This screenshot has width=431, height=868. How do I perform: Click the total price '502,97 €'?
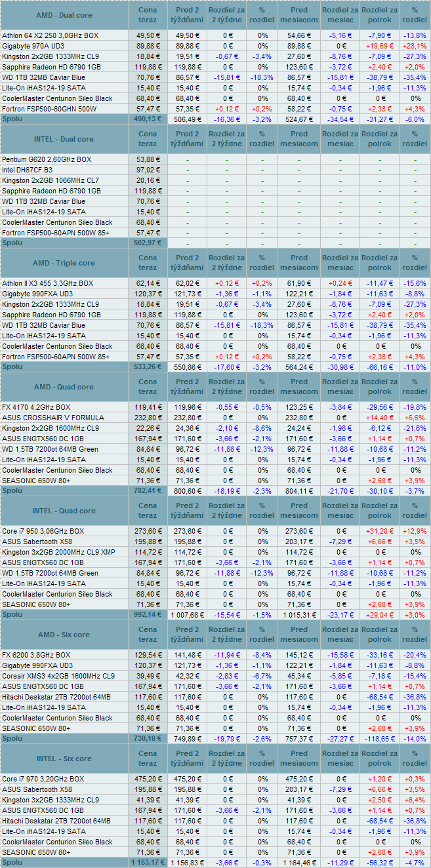148,243
